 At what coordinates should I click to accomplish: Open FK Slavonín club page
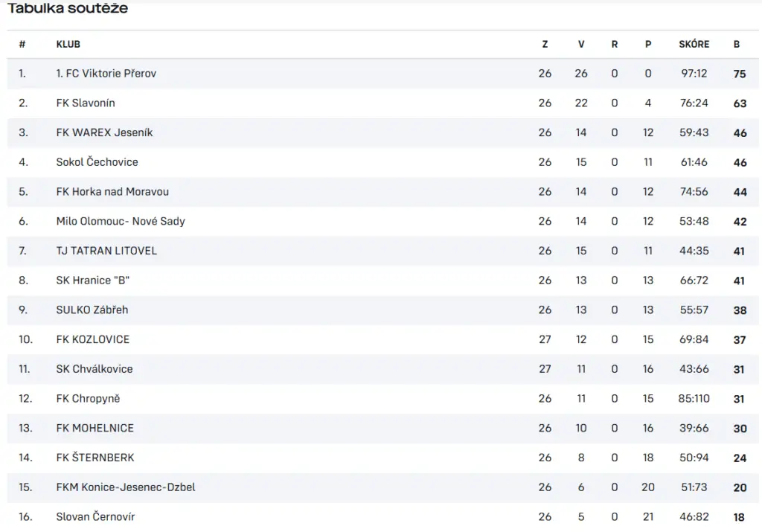coord(86,103)
